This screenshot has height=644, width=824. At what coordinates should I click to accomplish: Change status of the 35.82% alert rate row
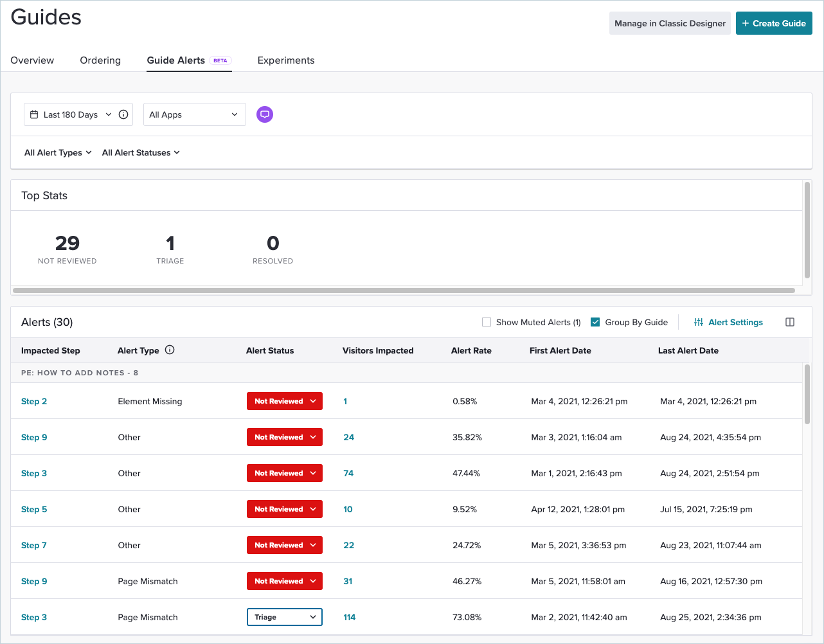coord(285,437)
